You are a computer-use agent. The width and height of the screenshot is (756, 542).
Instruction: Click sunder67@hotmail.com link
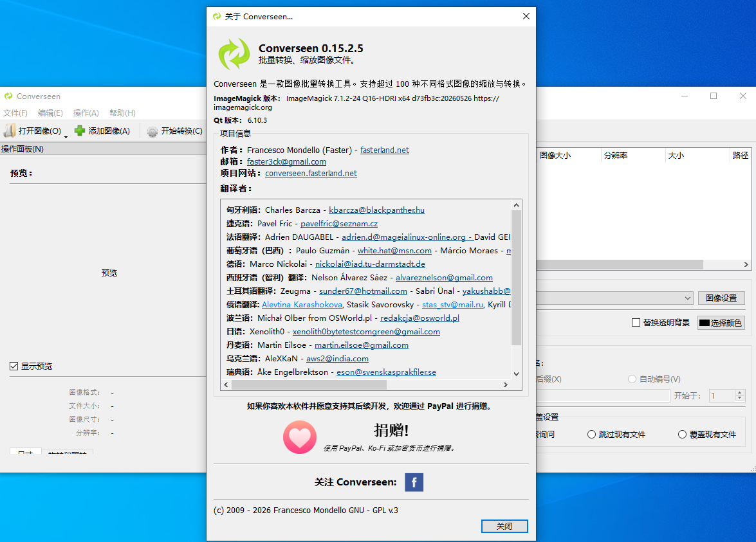[x=363, y=291]
